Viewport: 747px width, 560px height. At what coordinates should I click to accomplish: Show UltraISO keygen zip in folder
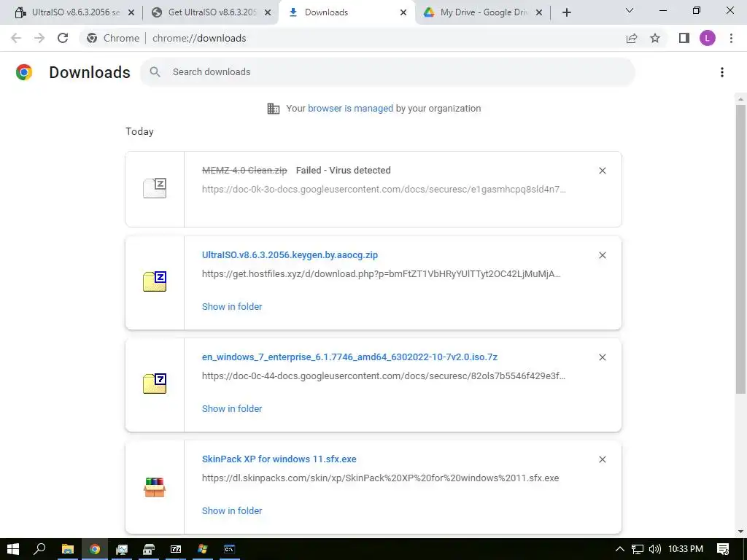232,307
